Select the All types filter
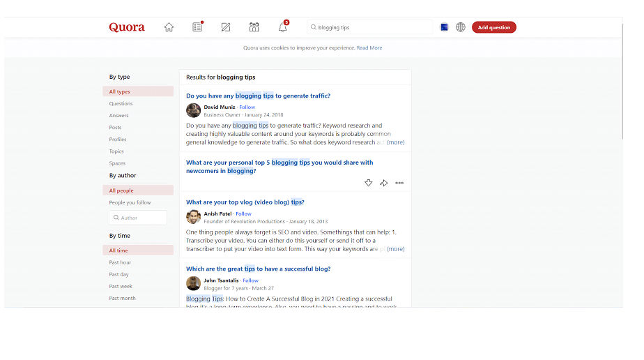Image resolution: width=644 pixels, height=360 pixels. [138, 91]
